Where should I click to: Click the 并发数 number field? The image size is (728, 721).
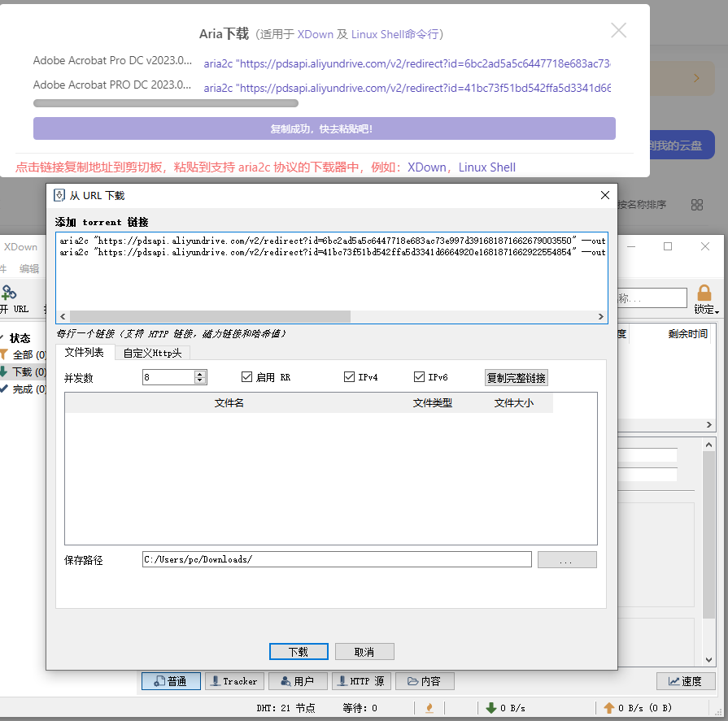click(x=168, y=377)
